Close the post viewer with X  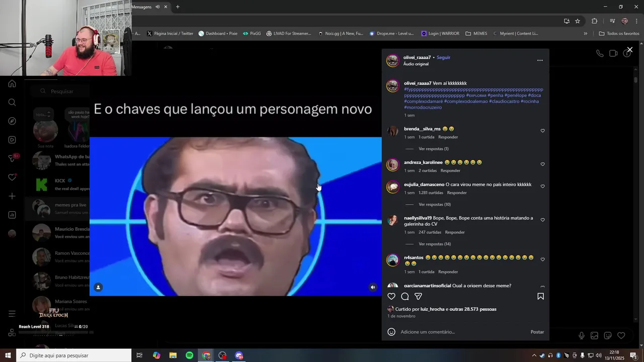click(629, 50)
